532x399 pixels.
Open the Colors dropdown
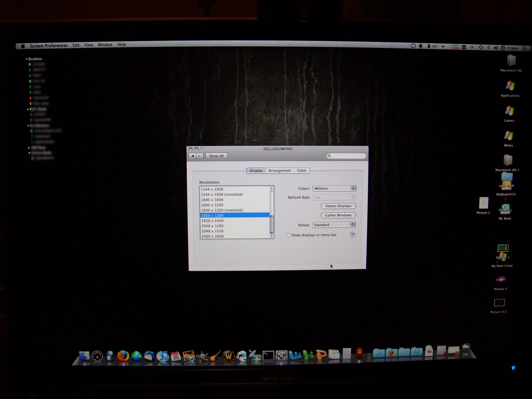coord(334,188)
